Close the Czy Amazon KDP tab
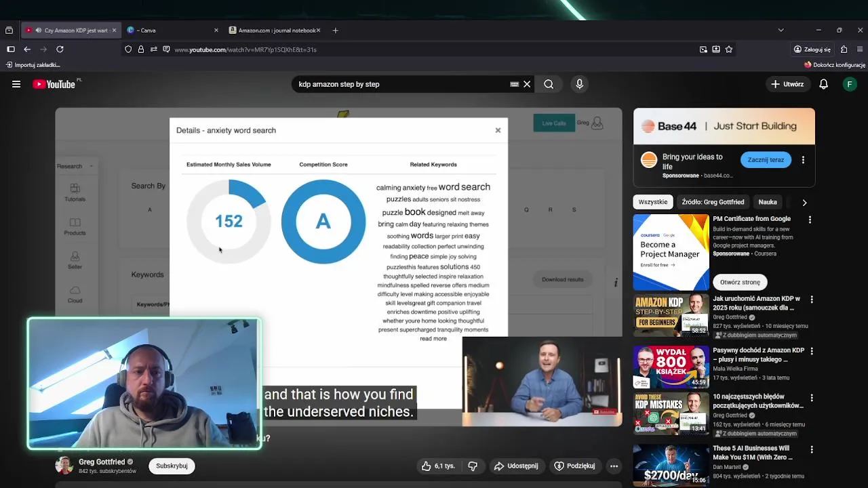 coord(114,30)
